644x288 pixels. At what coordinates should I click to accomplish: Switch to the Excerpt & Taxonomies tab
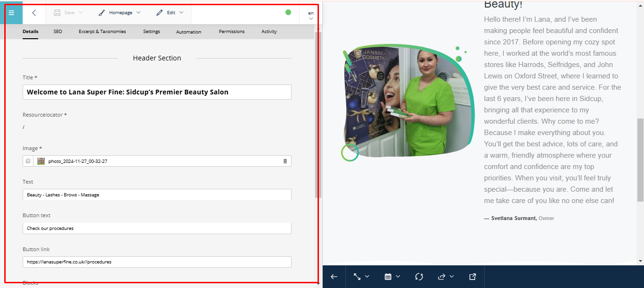coord(102,32)
